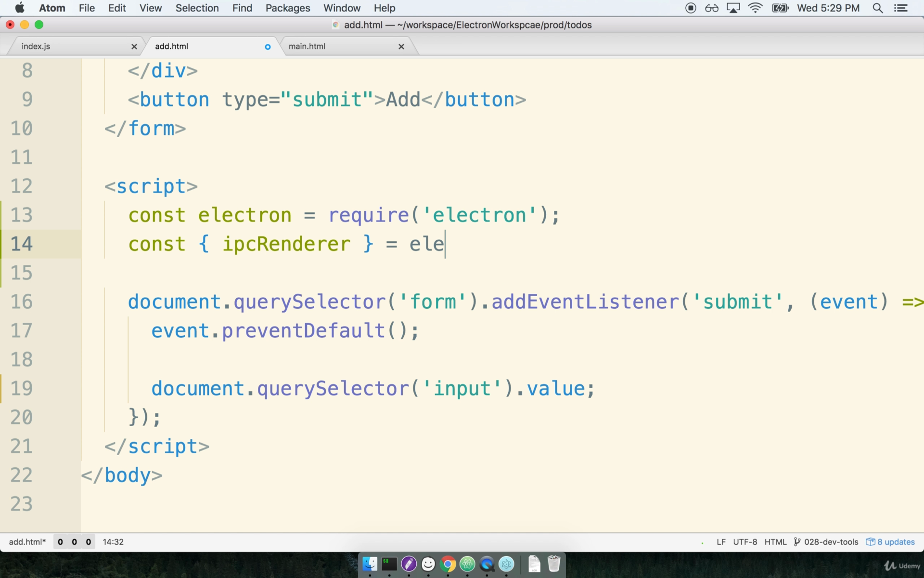Change file encoding UTF-8
This screenshot has height=578, width=924.
point(745,542)
